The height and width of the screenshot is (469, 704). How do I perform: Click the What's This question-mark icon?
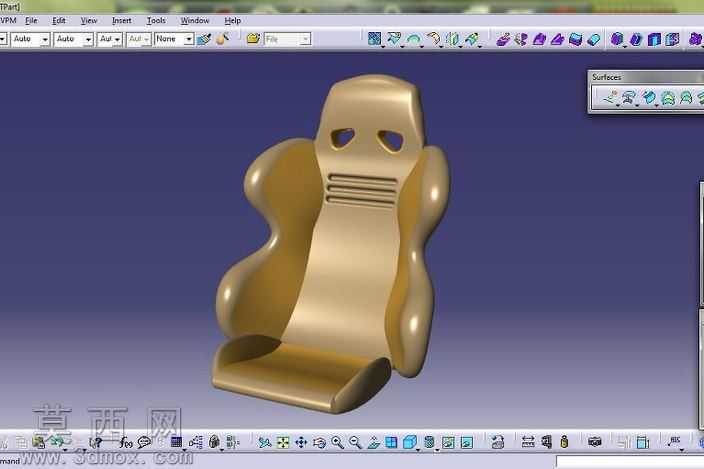tap(96, 443)
